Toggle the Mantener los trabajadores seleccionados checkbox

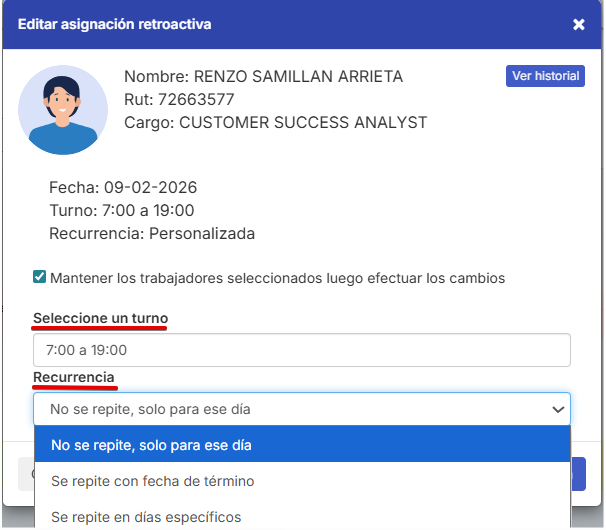[x=39, y=277]
